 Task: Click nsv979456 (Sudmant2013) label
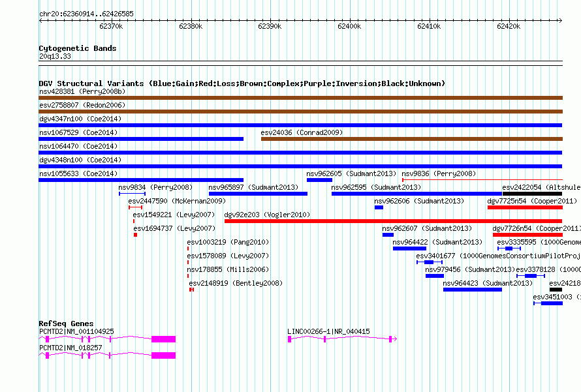click(470, 269)
